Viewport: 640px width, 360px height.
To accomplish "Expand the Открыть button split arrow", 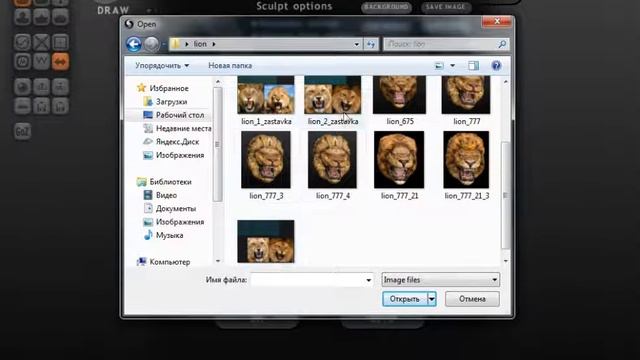I will (432, 299).
